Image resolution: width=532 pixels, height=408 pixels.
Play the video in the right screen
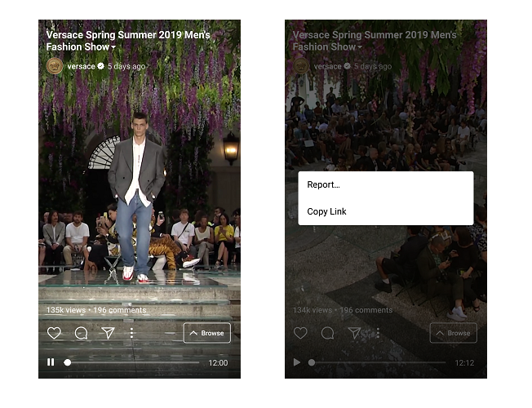[297, 362]
